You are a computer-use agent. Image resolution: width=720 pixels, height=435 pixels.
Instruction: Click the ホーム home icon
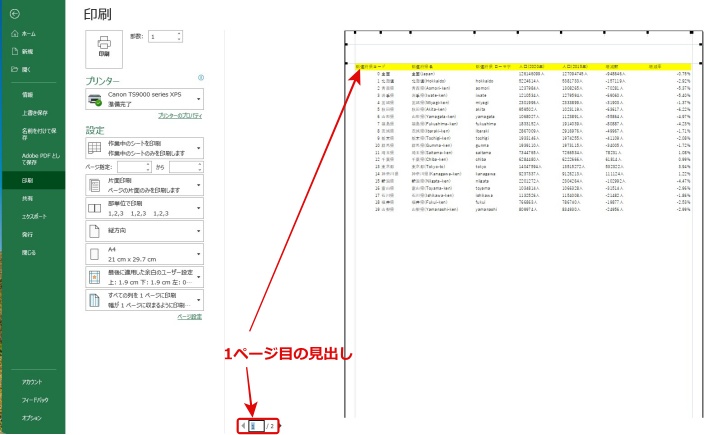15,34
